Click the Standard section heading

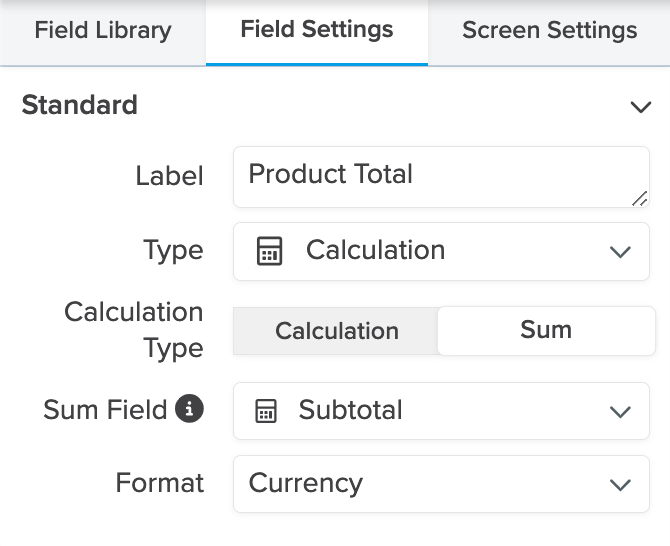[79, 105]
